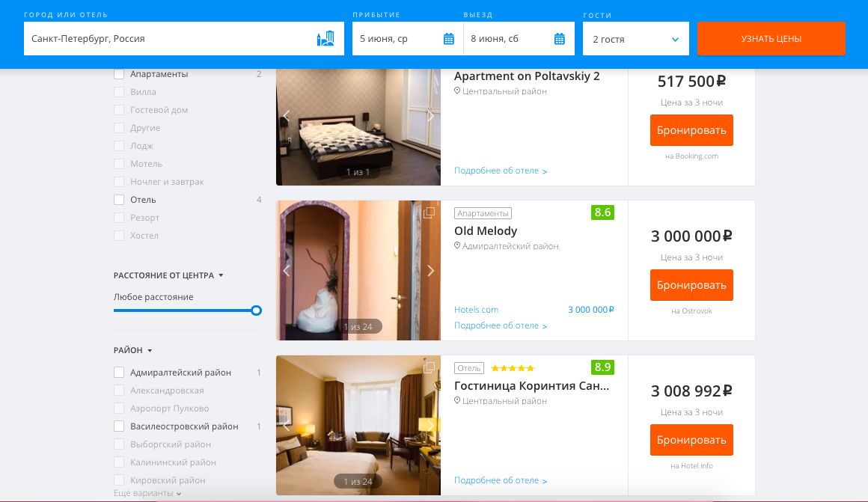Click the city buildings icon in search field
868x502 pixels.
click(325, 38)
